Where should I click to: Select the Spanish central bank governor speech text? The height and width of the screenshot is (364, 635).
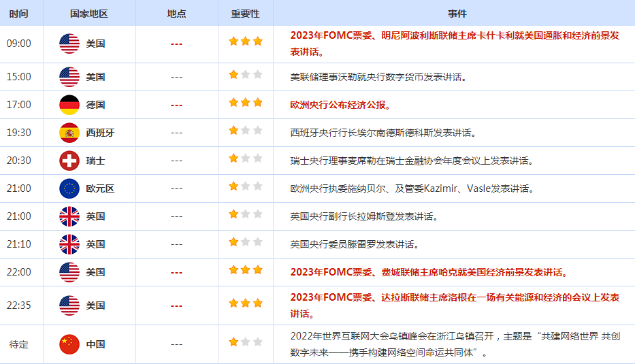(x=383, y=133)
